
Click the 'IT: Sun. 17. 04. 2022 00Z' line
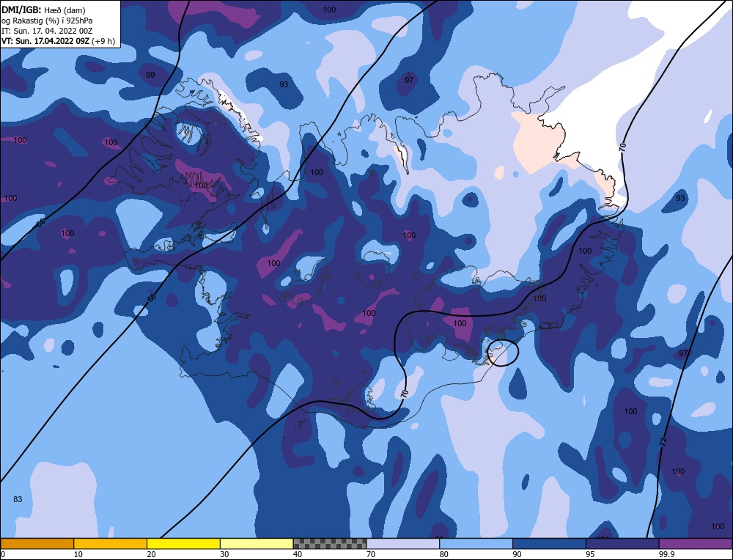[x=47, y=31]
